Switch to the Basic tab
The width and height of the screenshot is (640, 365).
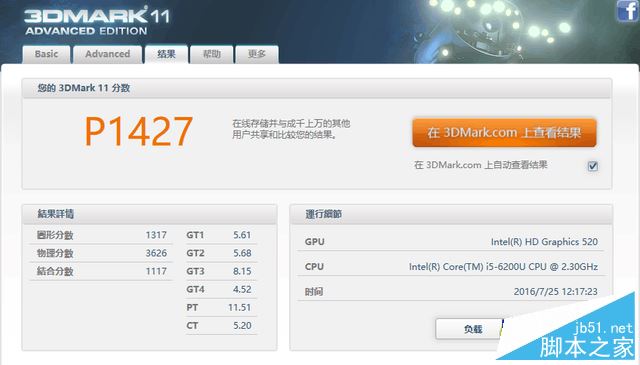[x=46, y=54]
